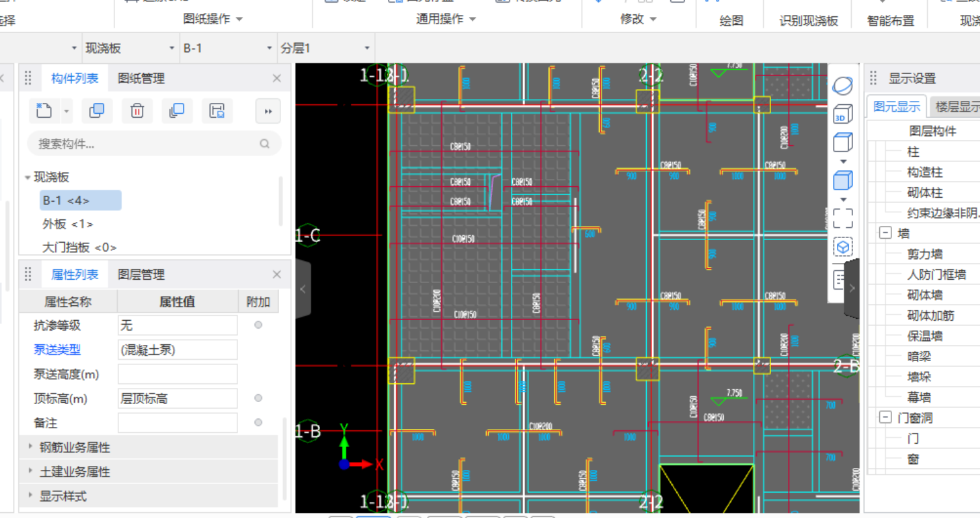Click the 顶标高 value 层顶标高
The width and height of the screenshot is (980, 518).
tap(178, 398)
